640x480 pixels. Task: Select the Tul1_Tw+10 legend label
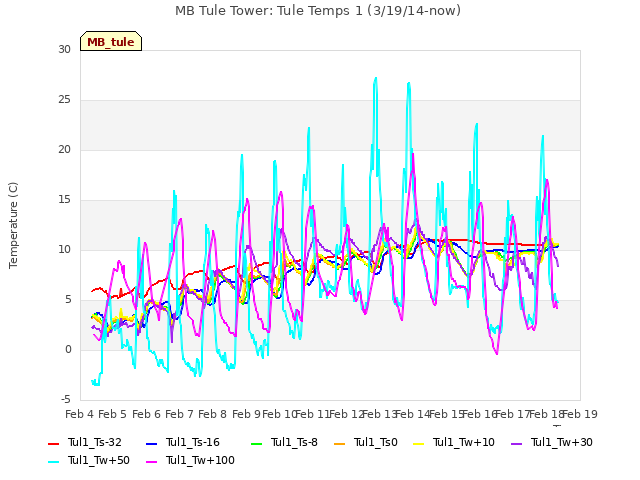[464, 442]
